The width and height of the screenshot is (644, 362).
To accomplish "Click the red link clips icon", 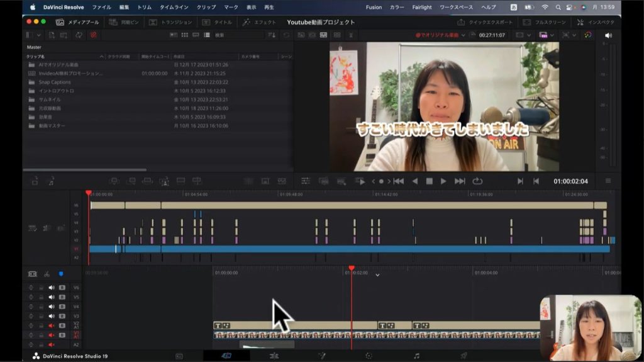I will click(x=93, y=35).
